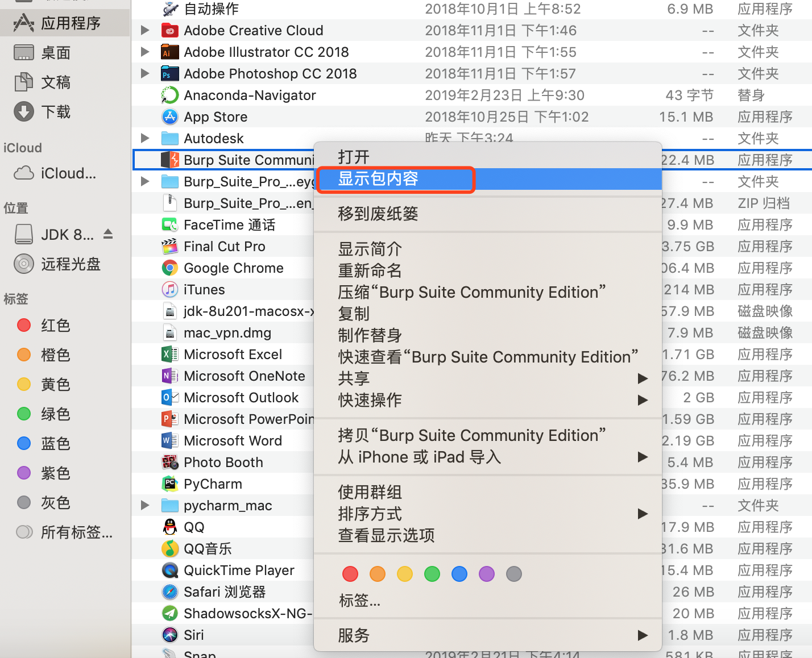Screen dimensions: 812x658
Task: Open 桌面 in the sidebar
Action: (x=65, y=52)
